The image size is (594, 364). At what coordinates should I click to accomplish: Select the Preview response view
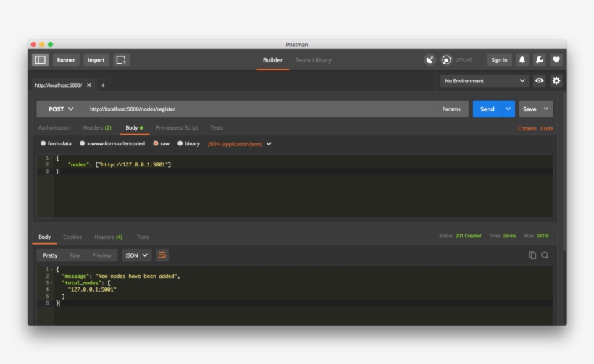(101, 255)
